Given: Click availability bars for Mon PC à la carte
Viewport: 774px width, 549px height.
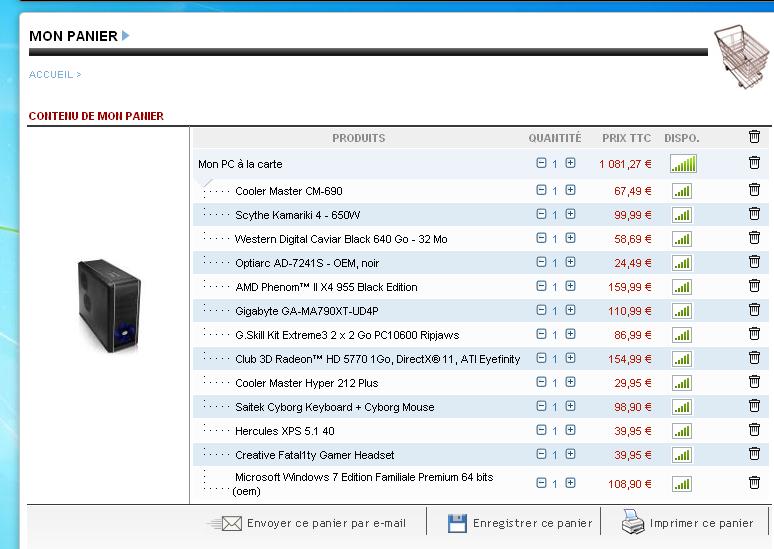Looking at the screenshot, I should pos(683,164).
